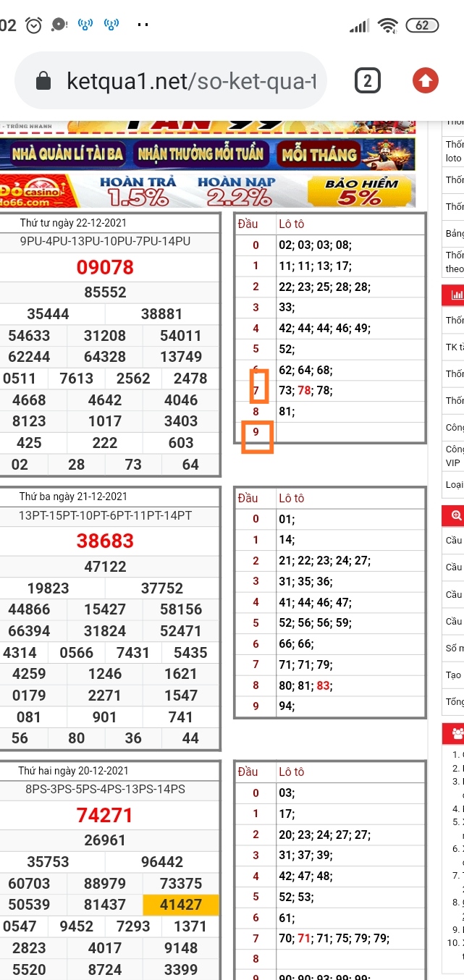
Task: Select the code row 13PT-15PT-10PT-6PT-11PT-14PT
Action: pos(106,515)
